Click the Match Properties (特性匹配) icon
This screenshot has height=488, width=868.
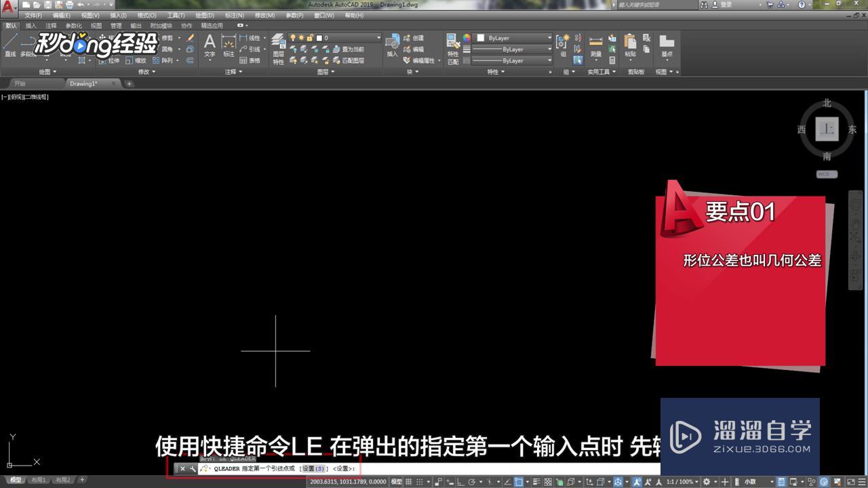[452, 49]
